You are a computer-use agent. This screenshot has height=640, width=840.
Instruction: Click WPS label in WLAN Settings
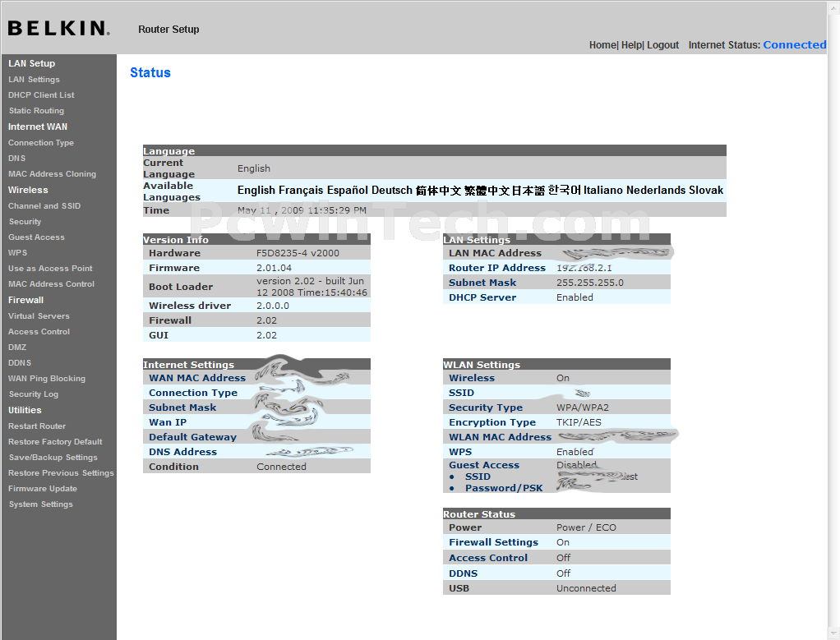[x=460, y=452]
